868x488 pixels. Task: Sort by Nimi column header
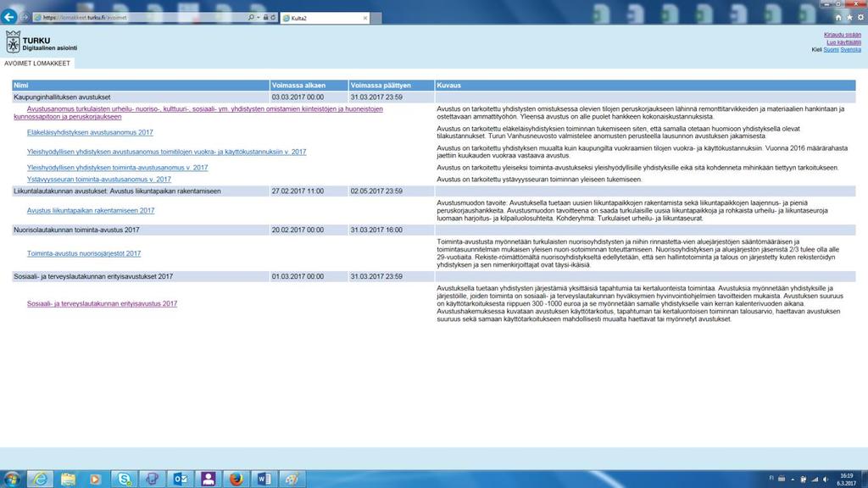[x=141, y=86]
